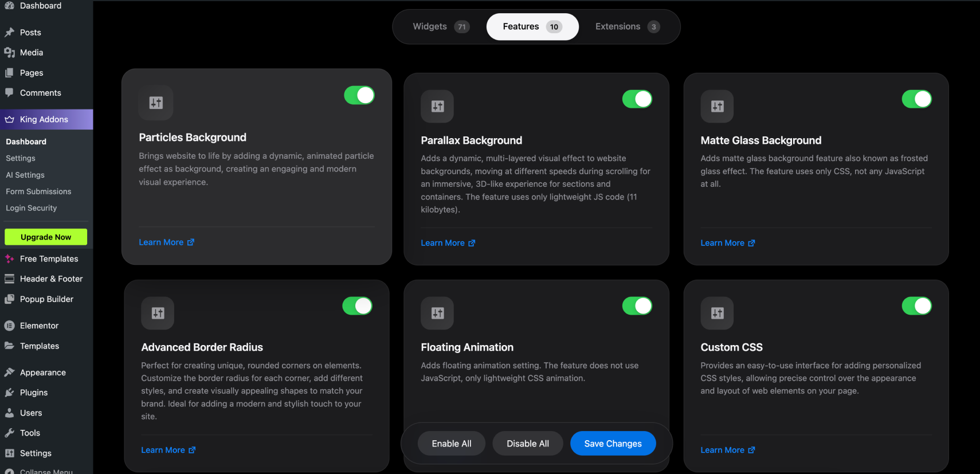Viewport: 980px width, 474px height.
Task: Toggle the Advanced Border Radius feature
Action: pos(357,306)
